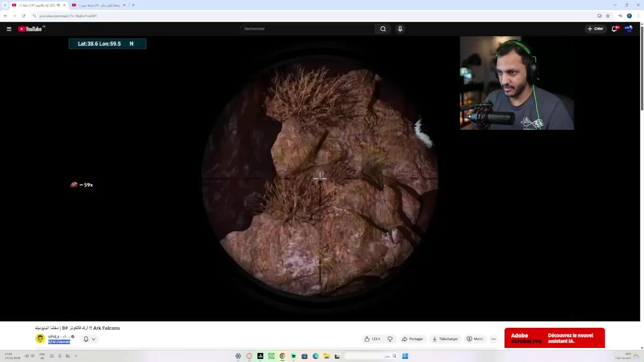The height and width of the screenshot is (362, 644).
Task: Open the Settings gear in taskbar
Action: tap(238, 356)
